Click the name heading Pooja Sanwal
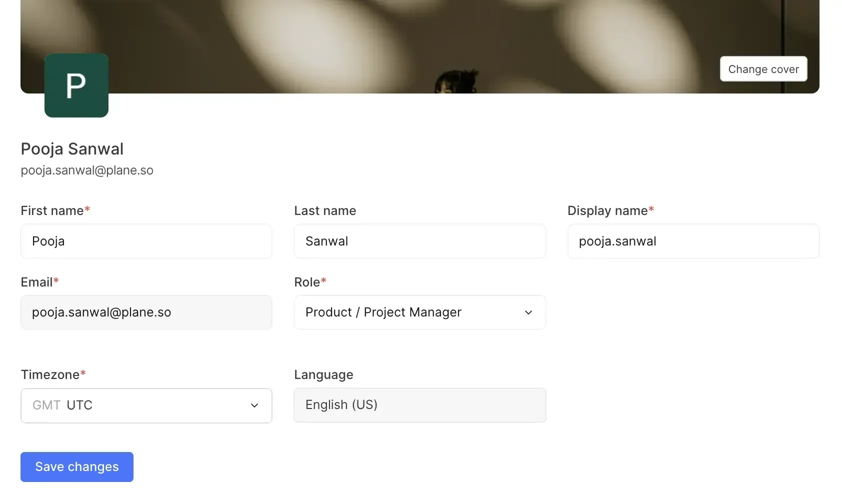Screen dimensions: 842x504 coord(72,148)
